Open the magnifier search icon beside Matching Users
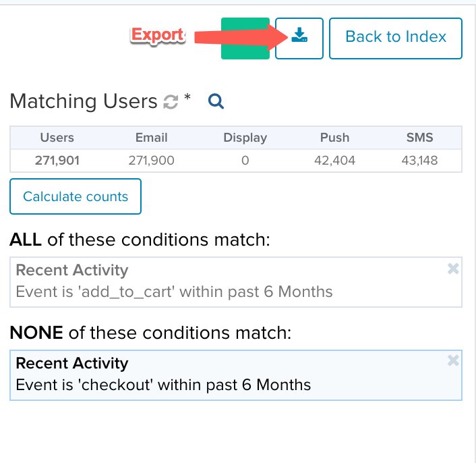This screenshot has height=463, width=476. [216, 101]
